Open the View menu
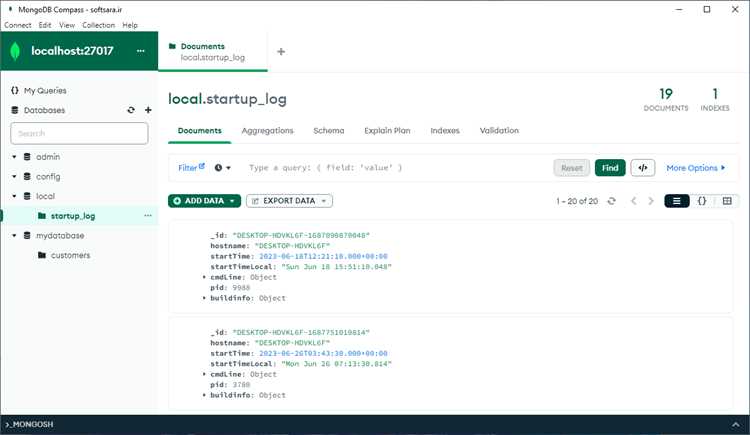 pos(67,25)
